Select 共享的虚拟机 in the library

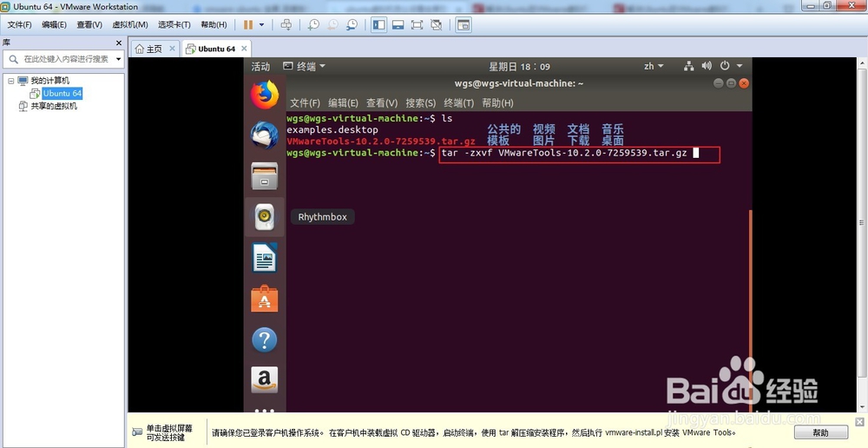coord(54,106)
